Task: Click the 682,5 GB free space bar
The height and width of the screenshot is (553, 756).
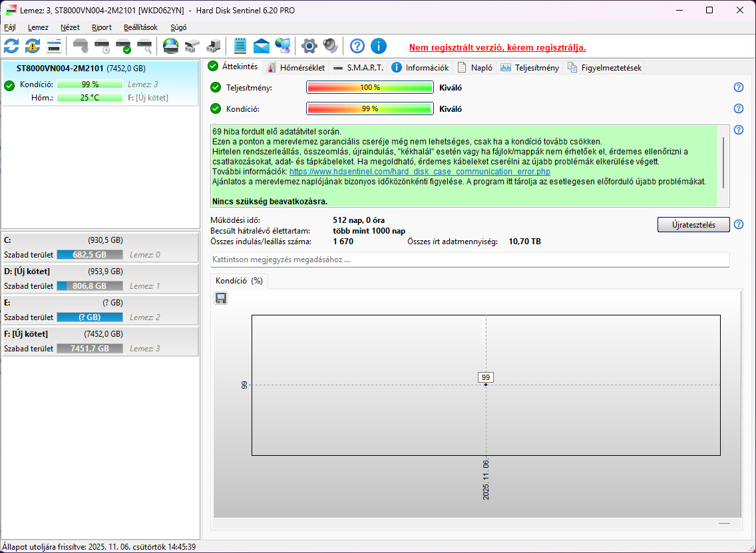Action: click(x=90, y=255)
